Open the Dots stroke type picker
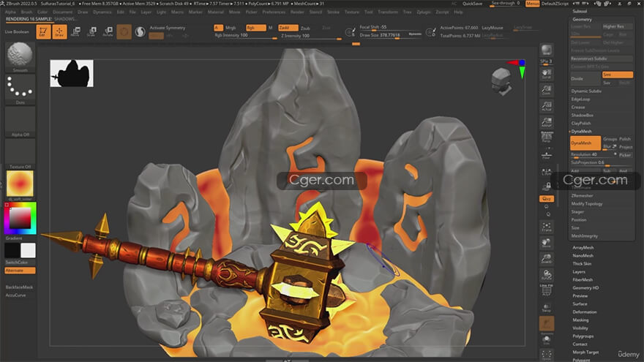This screenshot has height=362, width=644. pos(20,89)
